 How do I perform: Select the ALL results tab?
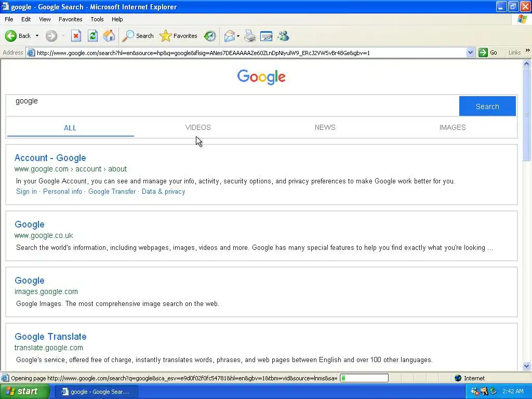click(70, 128)
